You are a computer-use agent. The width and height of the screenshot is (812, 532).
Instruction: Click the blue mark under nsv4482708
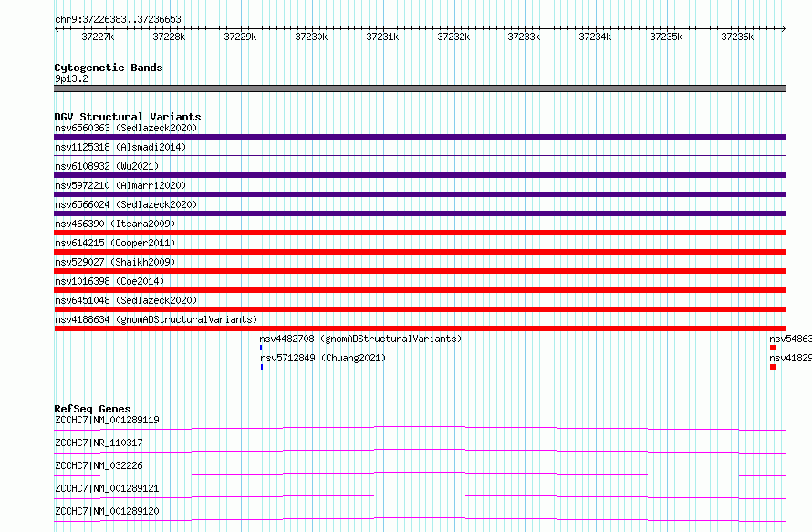[261, 348]
